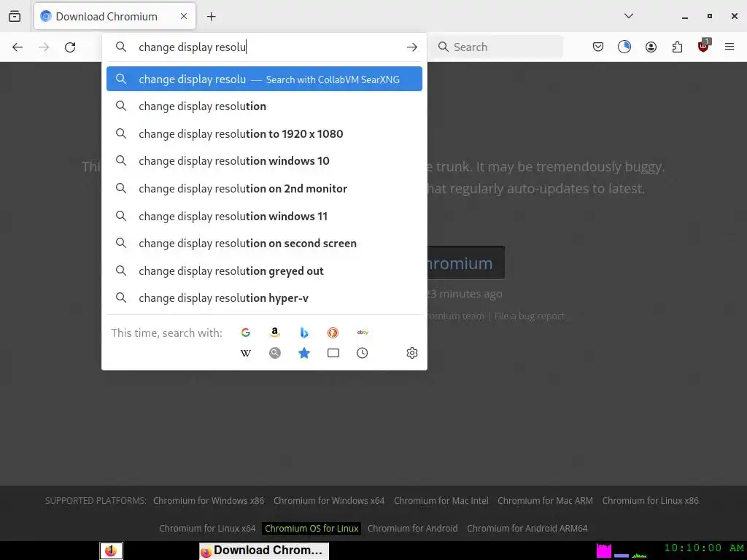Expand the list all tabs chevron
Image resolution: width=747 pixels, height=560 pixels.
pyautogui.click(x=629, y=16)
